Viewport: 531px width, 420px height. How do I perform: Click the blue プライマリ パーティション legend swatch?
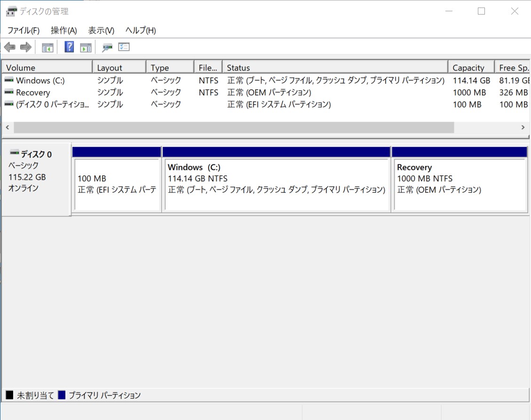(x=62, y=395)
